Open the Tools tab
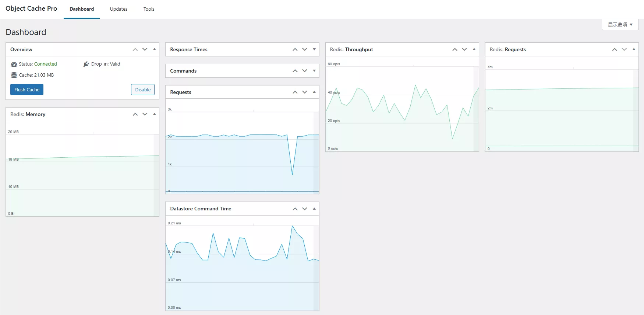Viewport: 644px width, 315px height. (149, 9)
